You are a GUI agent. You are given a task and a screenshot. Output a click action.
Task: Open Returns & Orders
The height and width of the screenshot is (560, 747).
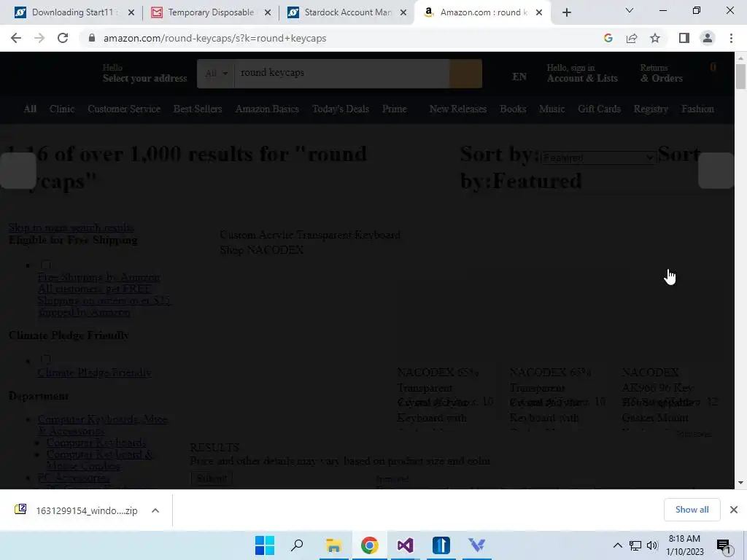661,74
